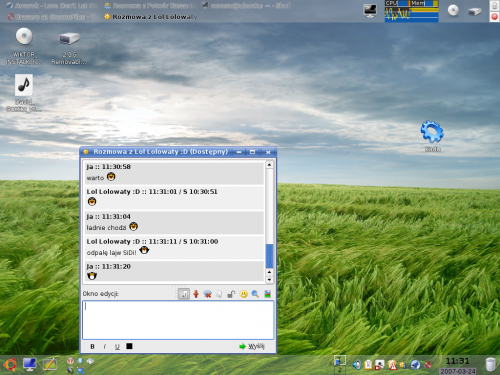500x375 pixels.
Task: Open the black text color swatch
Action: (x=129, y=346)
